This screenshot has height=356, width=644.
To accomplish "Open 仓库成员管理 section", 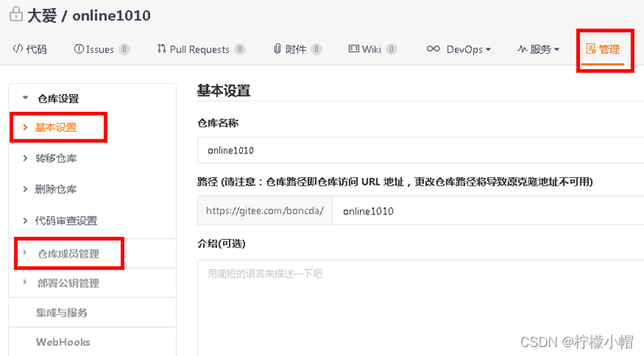I will click(69, 254).
